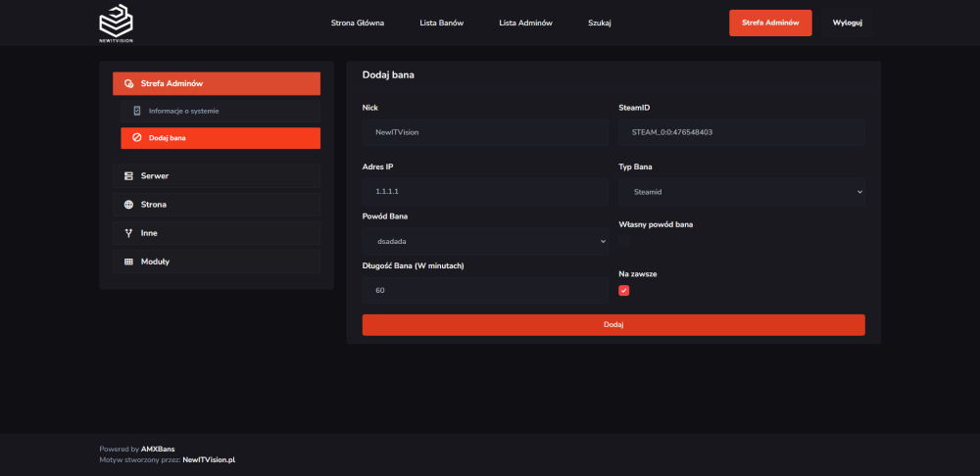Image resolution: width=980 pixels, height=476 pixels.
Task: Click the Długość Bana (W minutach) label
Action: 414,265
